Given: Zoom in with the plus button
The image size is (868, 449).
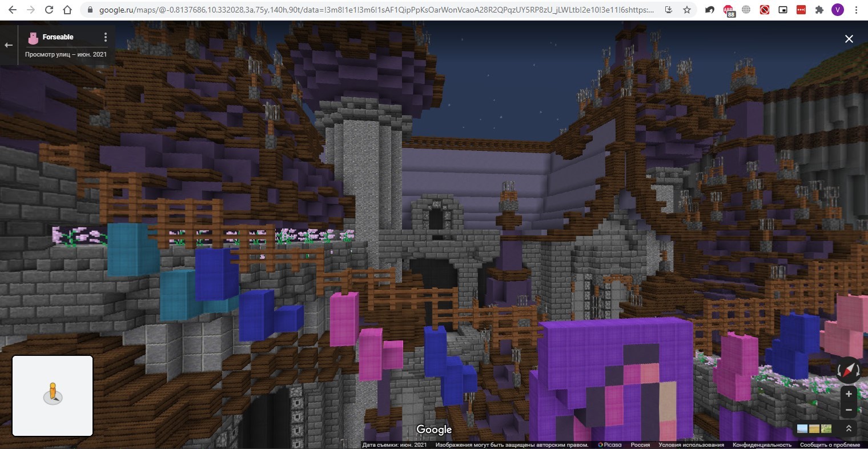Looking at the screenshot, I should 849,394.
